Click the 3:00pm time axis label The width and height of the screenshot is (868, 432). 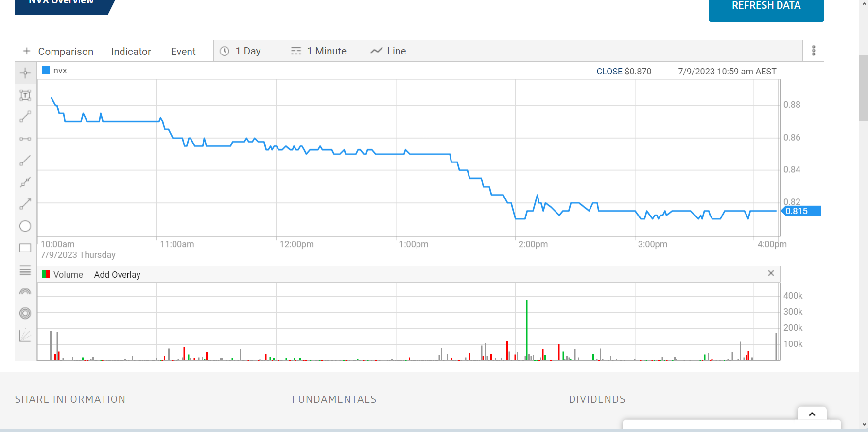[653, 244]
